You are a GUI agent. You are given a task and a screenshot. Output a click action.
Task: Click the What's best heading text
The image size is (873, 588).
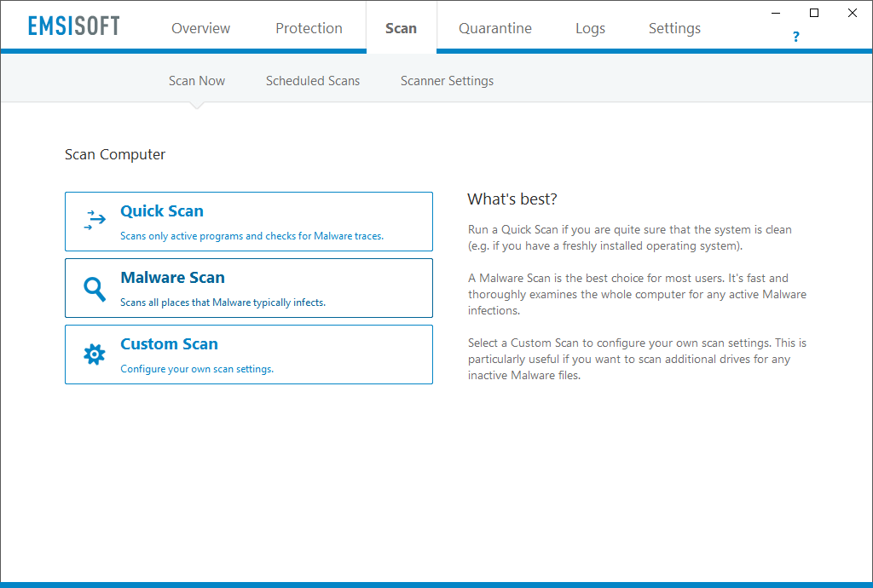click(512, 199)
